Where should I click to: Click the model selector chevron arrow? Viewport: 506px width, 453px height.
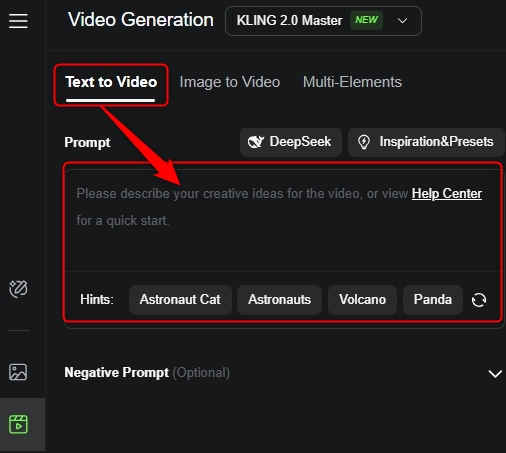pyautogui.click(x=402, y=21)
